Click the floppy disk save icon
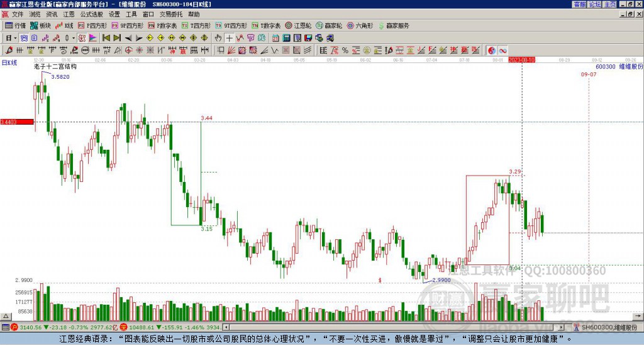The image size is (644, 345). [308, 38]
